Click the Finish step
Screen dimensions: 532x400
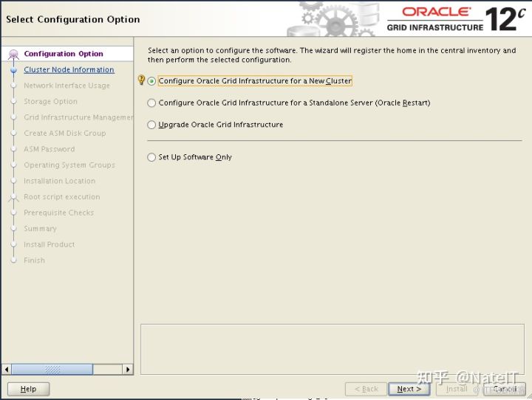pyautogui.click(x=34, y=261)
